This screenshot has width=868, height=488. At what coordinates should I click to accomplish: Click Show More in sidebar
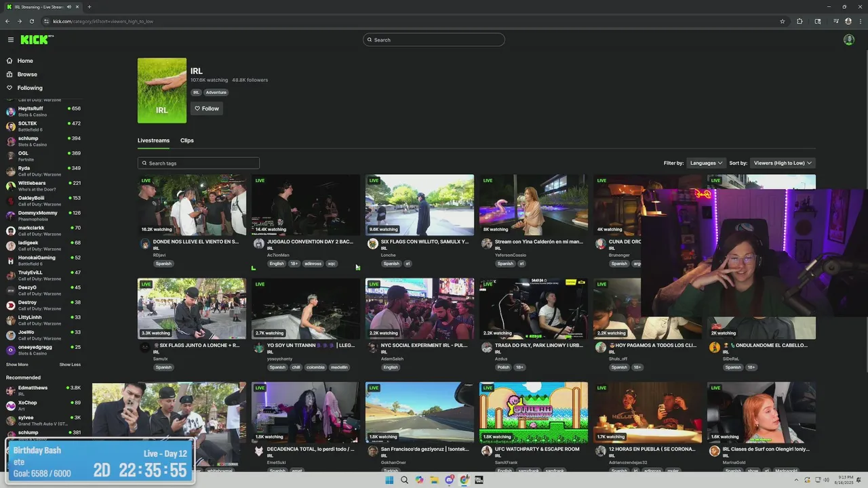pos(17,365)
